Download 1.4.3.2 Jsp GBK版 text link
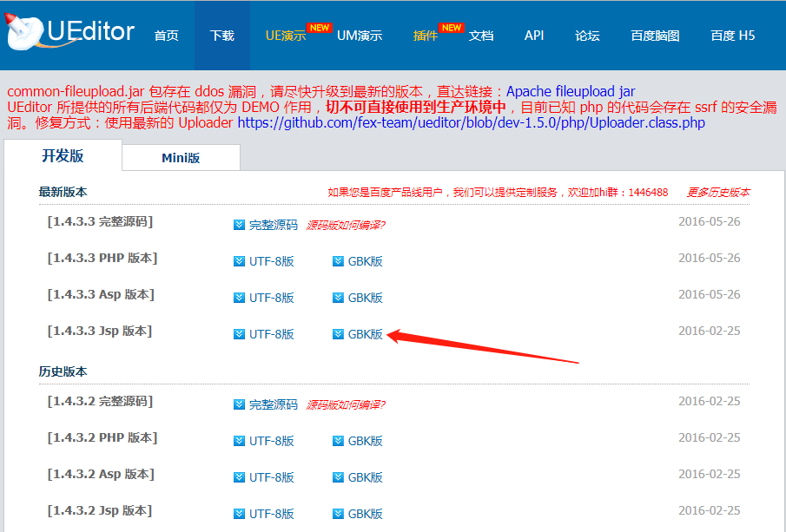The image size is (786, 532). tap(366, 514)
